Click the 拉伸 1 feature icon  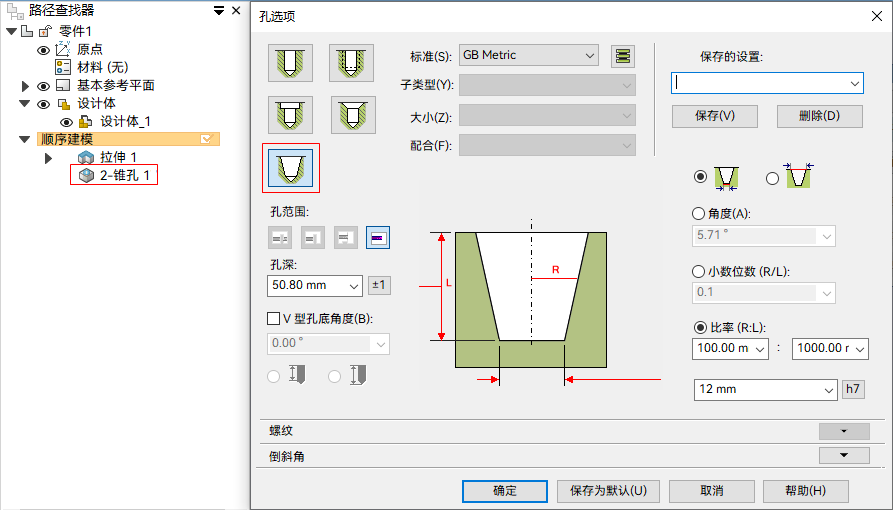click(x=86, y=157)
